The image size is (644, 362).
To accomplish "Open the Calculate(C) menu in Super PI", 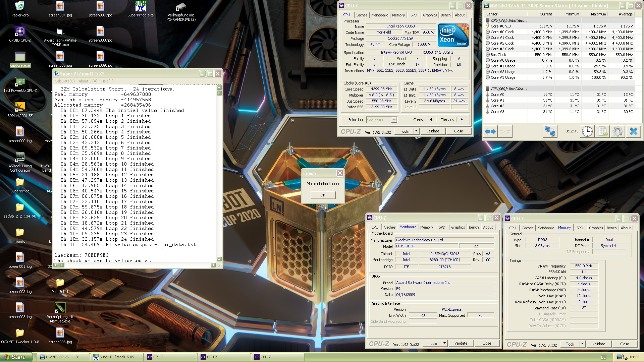I will 65,81.
